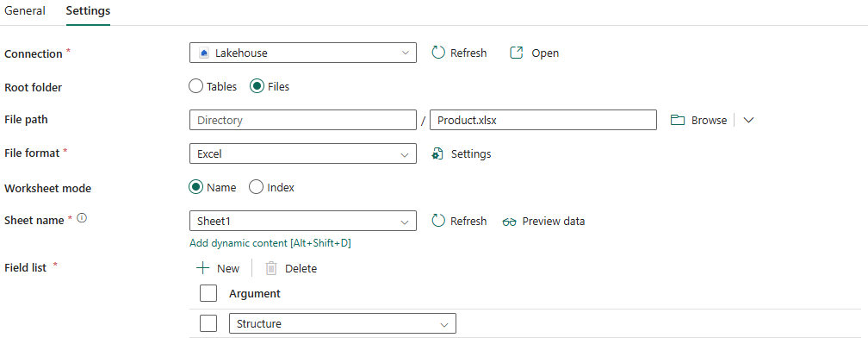The height and width of the screenshot is (344, 868).
Task: Open the File format Excel dropdown
Action: 303,154
